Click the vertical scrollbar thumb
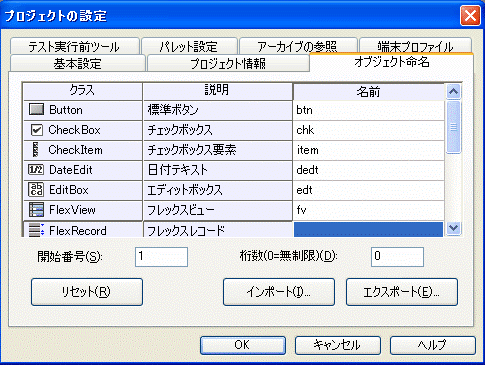Image resolution: width=485 pixels, height=365 pixels. (453, 127)
